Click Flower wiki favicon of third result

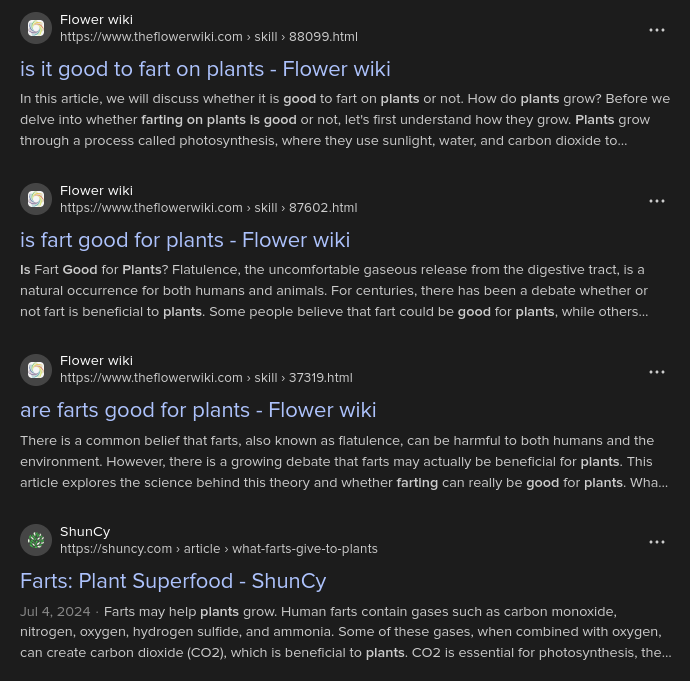[x=36, y=370]
